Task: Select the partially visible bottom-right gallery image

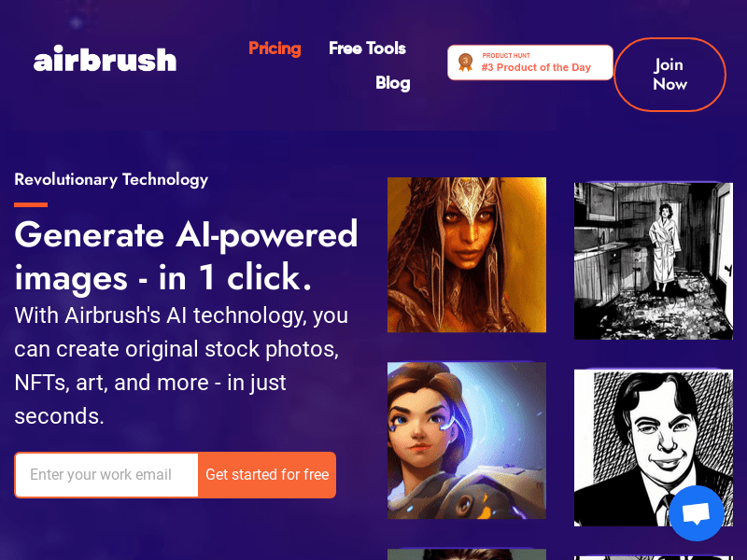Action: [654, 557]
